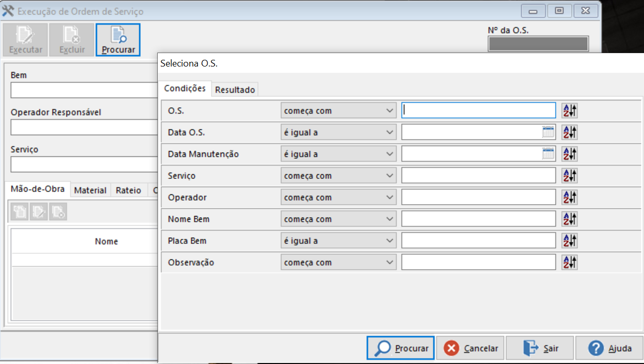Open the Data Manutenção condition dropdown
The image size is (644, 364).
(339, 154)
